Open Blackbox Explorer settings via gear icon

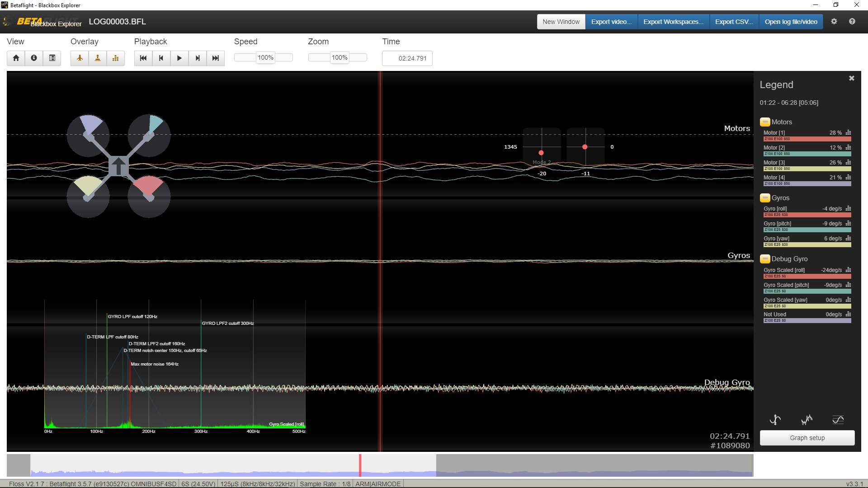(x=835, y=21)
